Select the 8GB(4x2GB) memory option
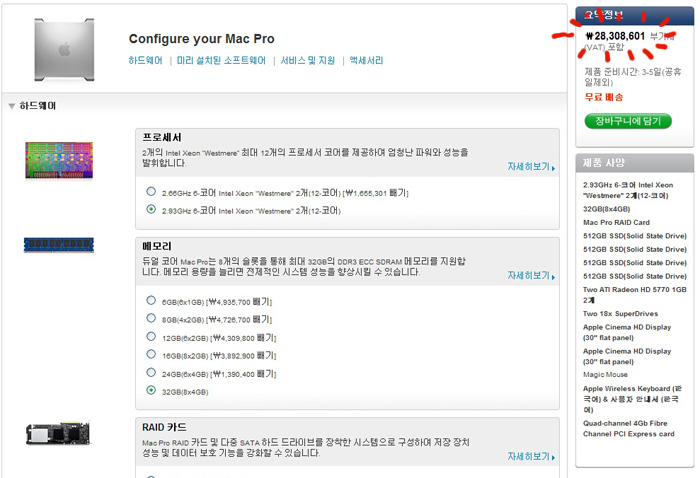700x478 pixels. click(x=151, y=318)
